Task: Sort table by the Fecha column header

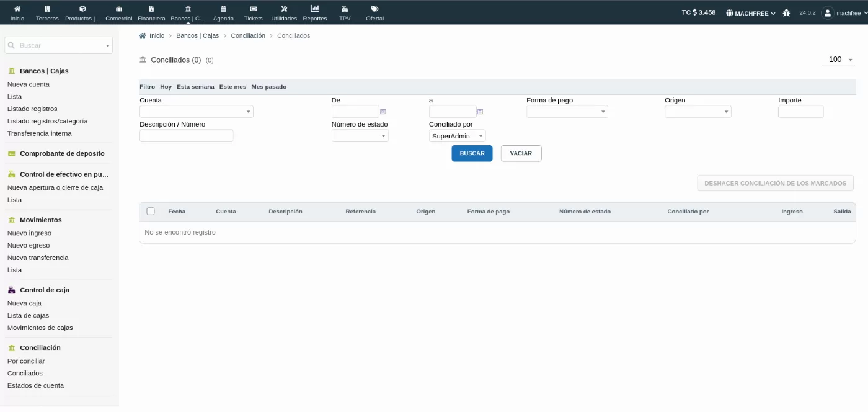Action: 177,212
